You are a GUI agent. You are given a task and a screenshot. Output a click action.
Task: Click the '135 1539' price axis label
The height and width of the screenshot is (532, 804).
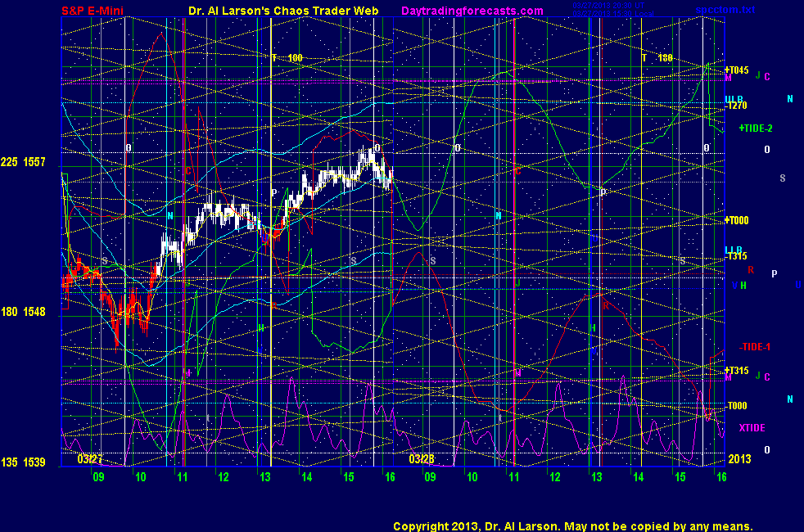23,462
